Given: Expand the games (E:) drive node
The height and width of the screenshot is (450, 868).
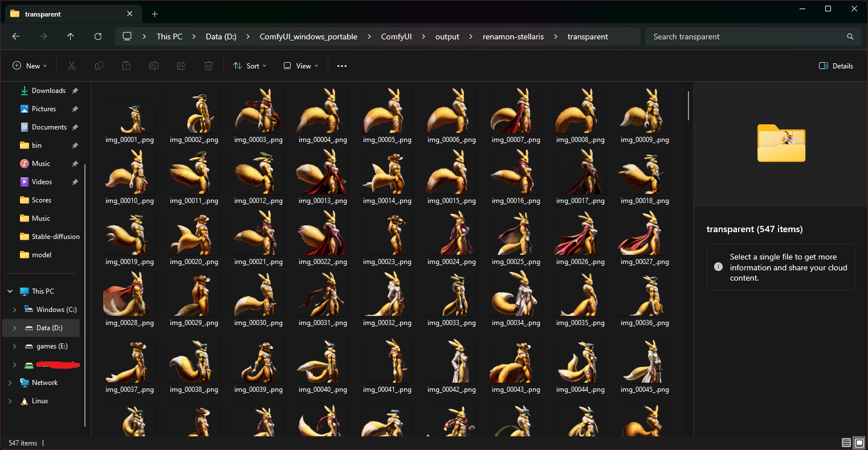Looking at the screenshot, I should 14,346.
